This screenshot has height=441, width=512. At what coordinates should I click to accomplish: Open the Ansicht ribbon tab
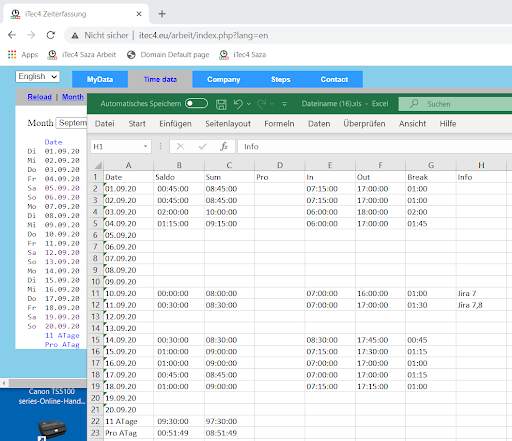412,124
